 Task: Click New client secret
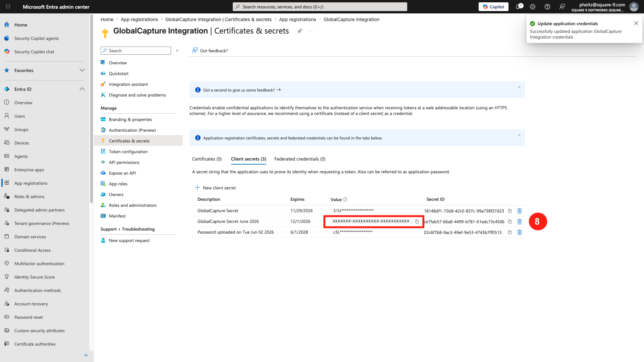pos(215,188)
